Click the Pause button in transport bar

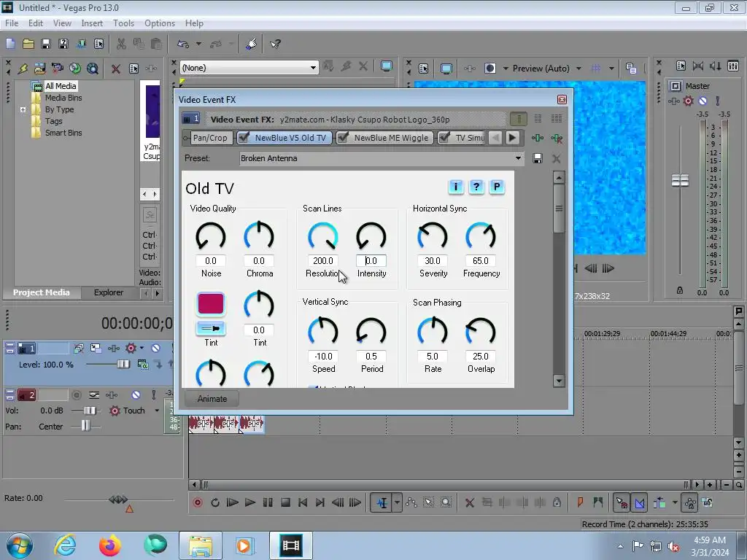(x=268, y=502)
